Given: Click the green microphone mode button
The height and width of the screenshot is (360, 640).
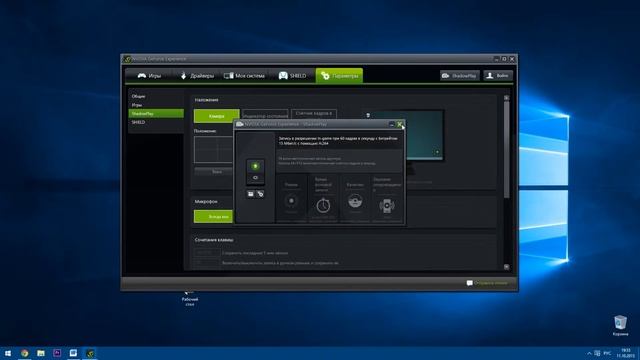Looking at the screenshot, I should point(213,216).
